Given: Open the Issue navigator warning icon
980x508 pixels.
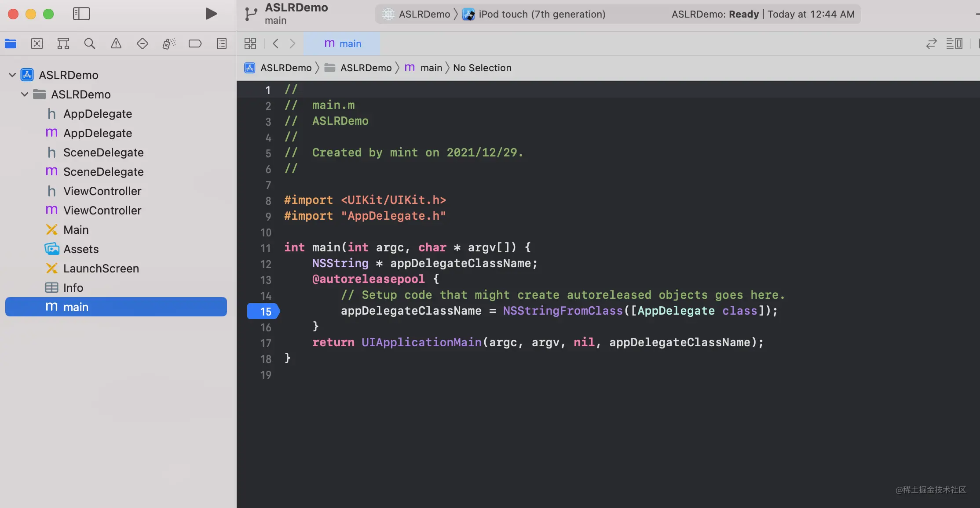Looking at the screenshot, I should tap(116, 44).
